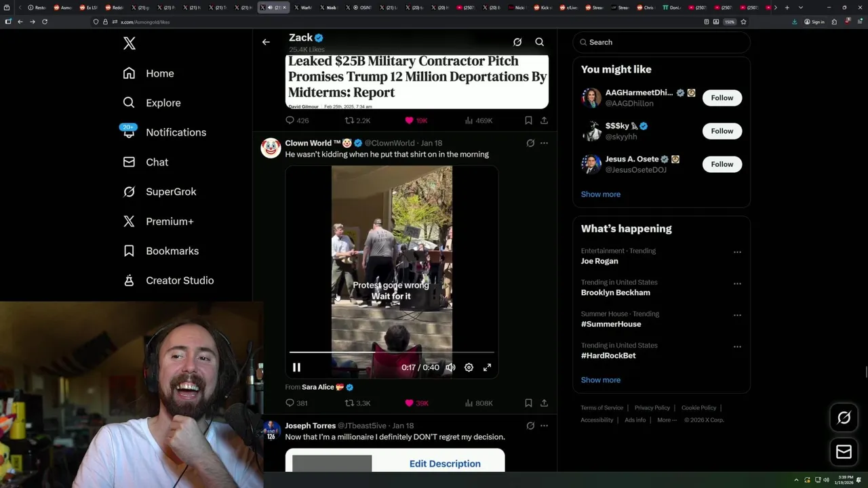The image size is (868, 488).
Task: Mute the video volume
Action: (450, 367)
